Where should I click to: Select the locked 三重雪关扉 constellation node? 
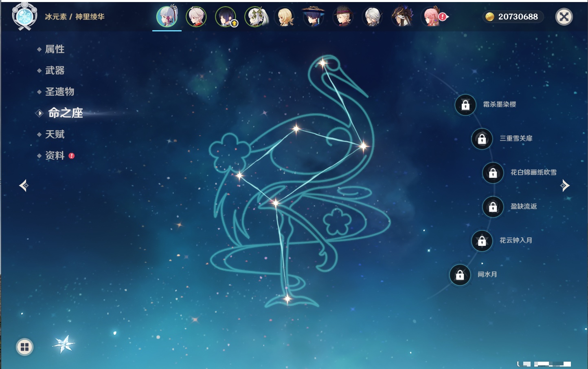pos(482,139)
